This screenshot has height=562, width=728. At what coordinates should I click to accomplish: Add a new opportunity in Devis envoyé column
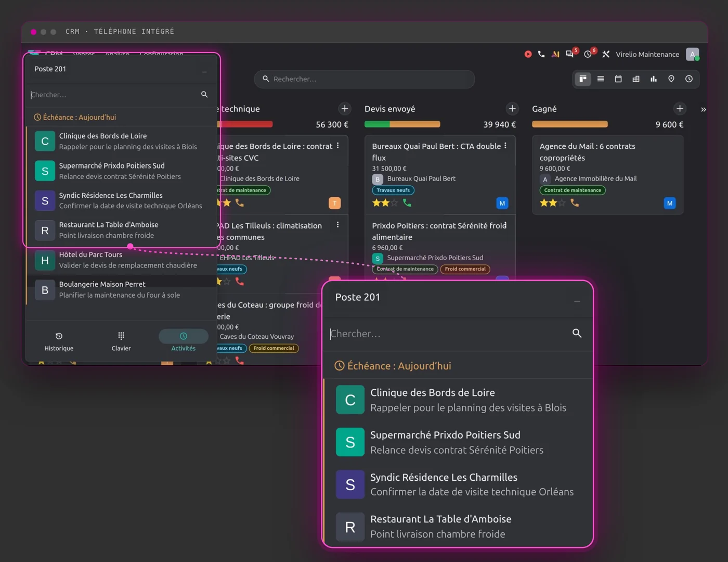pyautogui.click(x=512, y=109)
